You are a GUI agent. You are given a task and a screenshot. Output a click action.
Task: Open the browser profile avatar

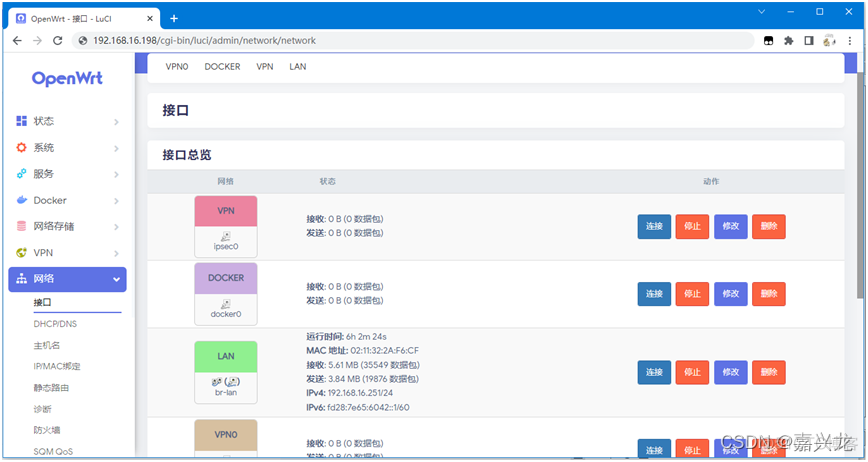click(x=829, y=40)
